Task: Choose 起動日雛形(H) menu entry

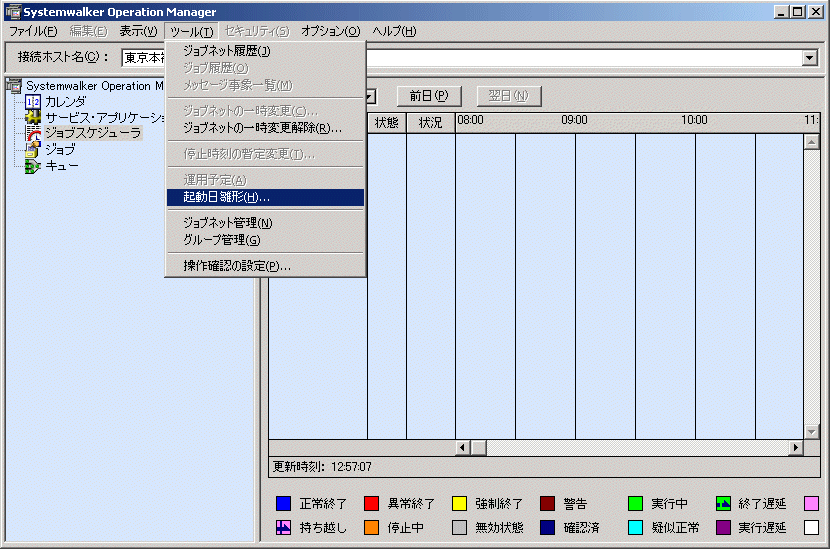Action: (x=265, y=197)
